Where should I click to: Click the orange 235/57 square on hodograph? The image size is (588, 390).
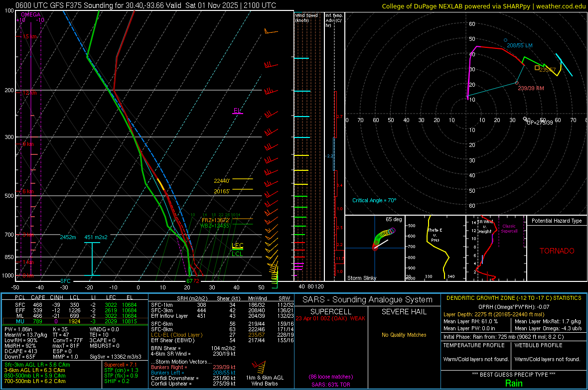click(x=537, y=68)
